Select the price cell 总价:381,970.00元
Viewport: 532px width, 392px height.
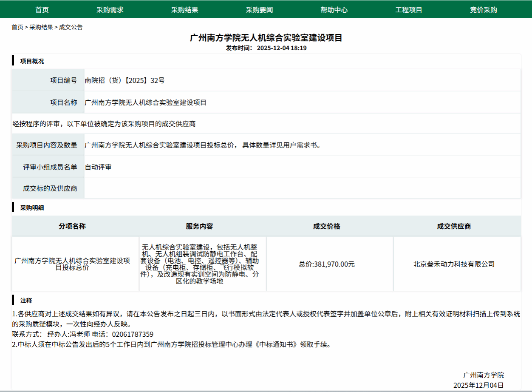tap(326, 264)
